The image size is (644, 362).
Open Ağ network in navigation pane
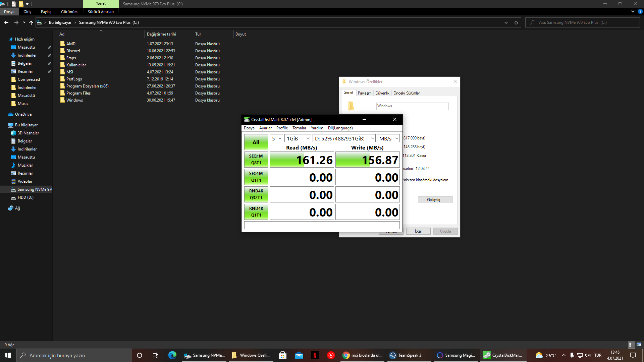tap(17, 208)
